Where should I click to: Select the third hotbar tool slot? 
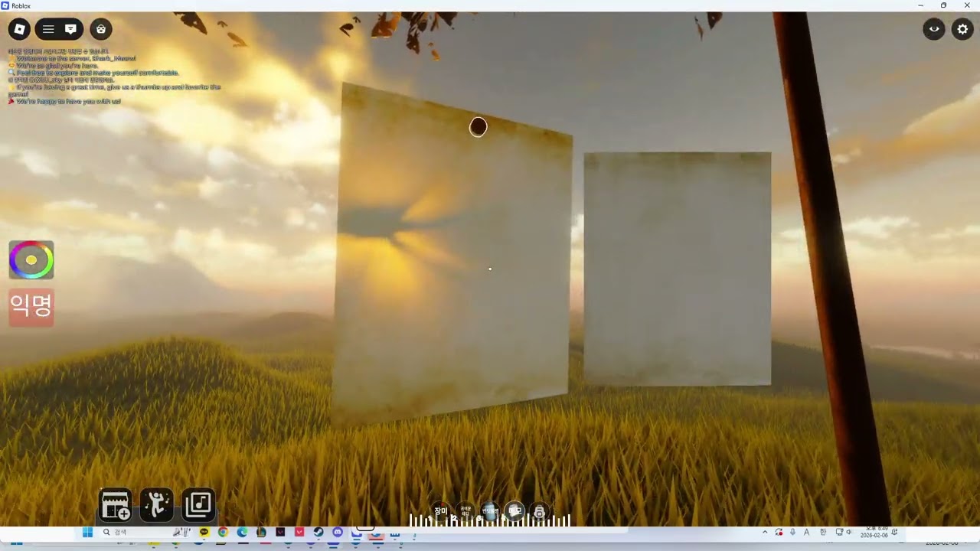[x=490, y=511]
